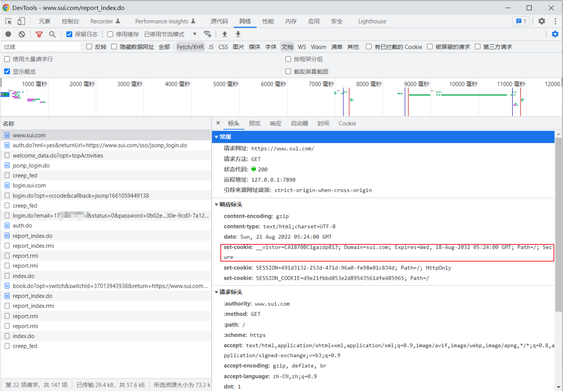The width and height of the screenshot is (563, 392).
Task: Clear the network log
Action: tap(22, 34)
